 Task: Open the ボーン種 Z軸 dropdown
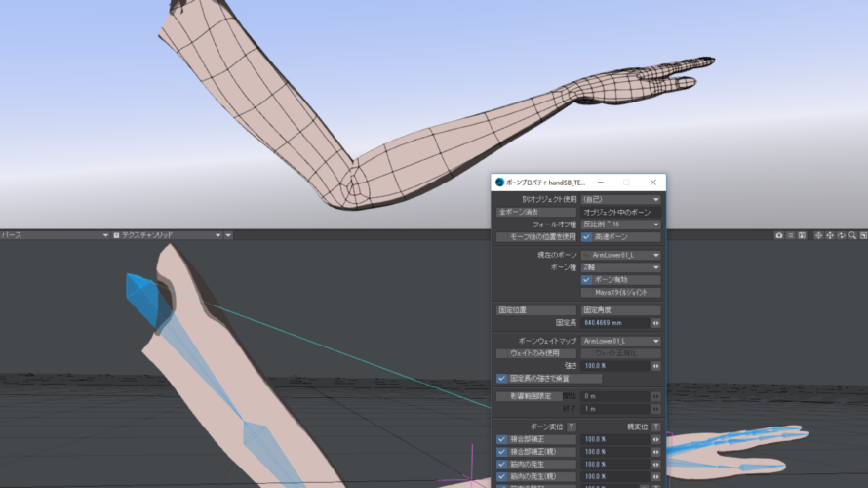click(x=620, y=267)
